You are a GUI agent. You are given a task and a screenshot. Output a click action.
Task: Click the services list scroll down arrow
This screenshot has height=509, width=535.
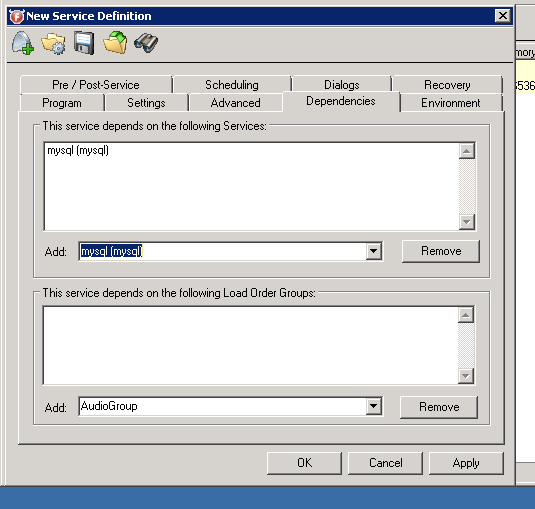pyautogui.click(x=467, y=222)
